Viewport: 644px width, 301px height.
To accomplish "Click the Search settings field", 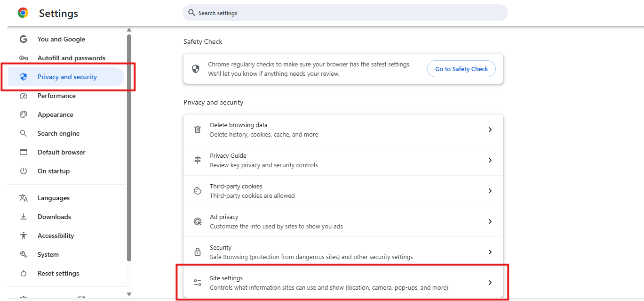I will click(345, 13).
